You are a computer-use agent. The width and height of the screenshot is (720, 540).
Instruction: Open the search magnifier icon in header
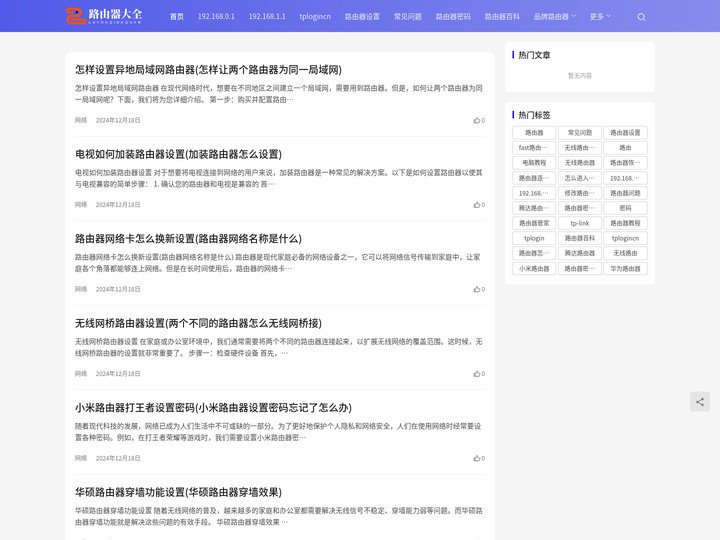click(x=641, y=17)
